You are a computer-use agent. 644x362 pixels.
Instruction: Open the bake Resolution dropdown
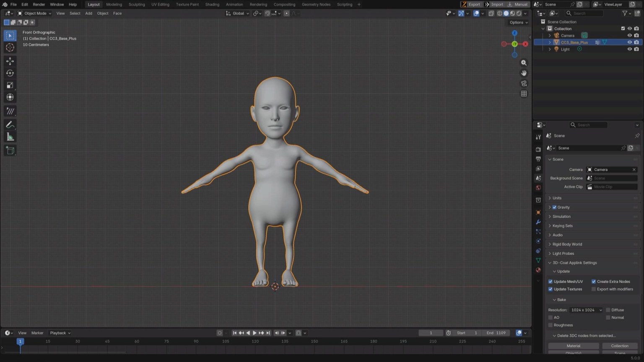[x=586, y=310]
